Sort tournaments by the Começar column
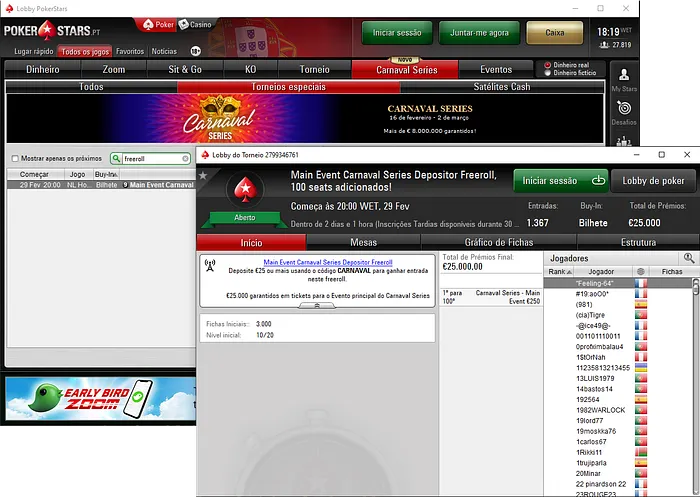Image resolution: width=700 pixels, height=497 pixels. click(x=34, y=174)
